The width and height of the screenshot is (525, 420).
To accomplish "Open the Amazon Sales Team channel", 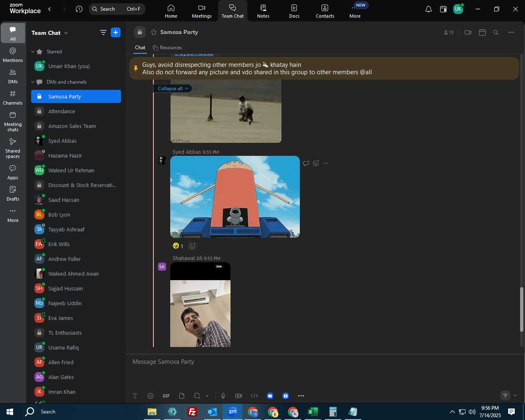I will (x=76, y=126).
